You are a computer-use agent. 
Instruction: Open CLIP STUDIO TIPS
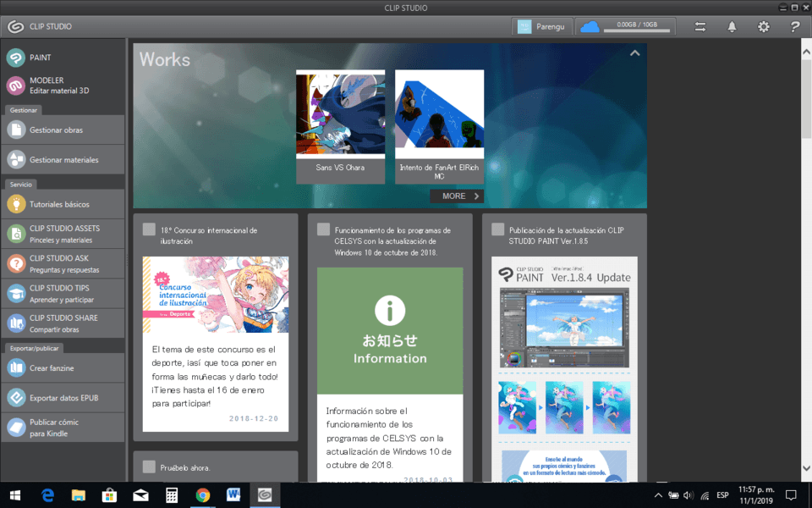coord(62,294)
